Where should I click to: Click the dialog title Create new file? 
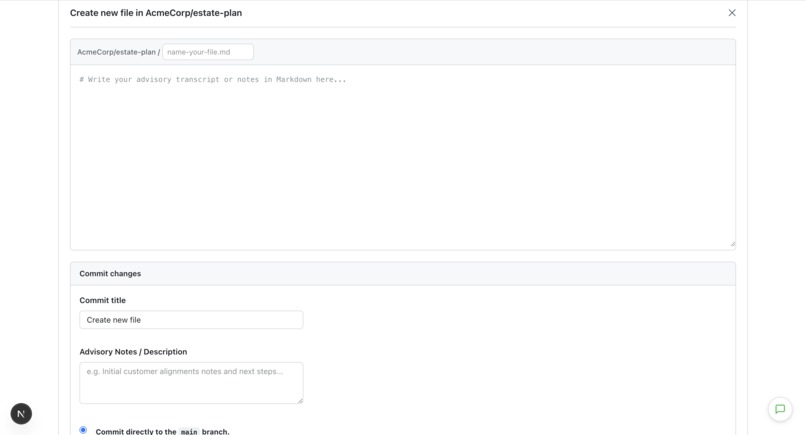pyautogui.click(x=156, y=13)
